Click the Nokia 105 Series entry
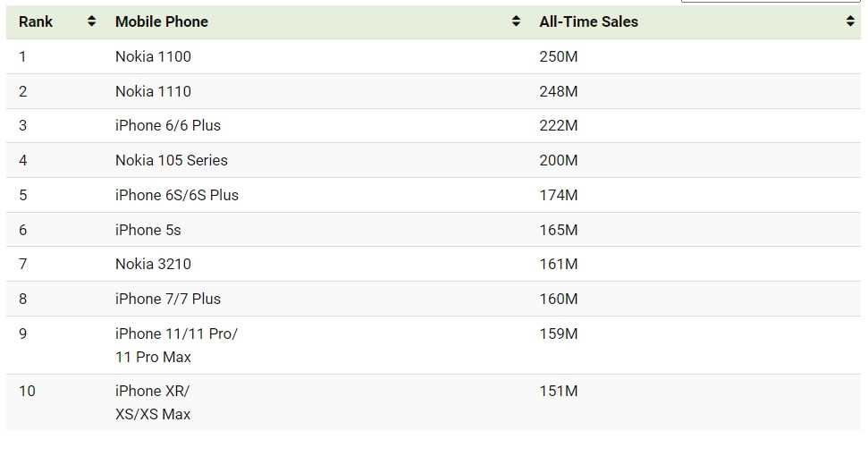 [171, 160]
